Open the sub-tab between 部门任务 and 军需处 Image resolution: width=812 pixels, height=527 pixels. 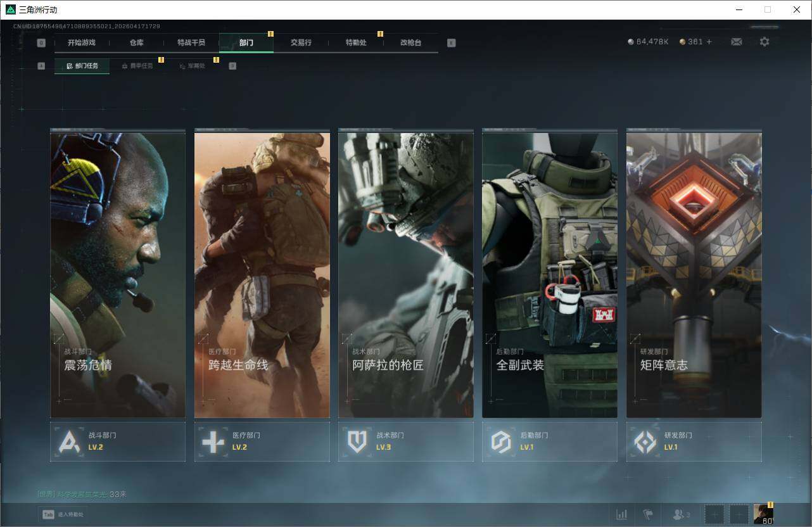137,66
